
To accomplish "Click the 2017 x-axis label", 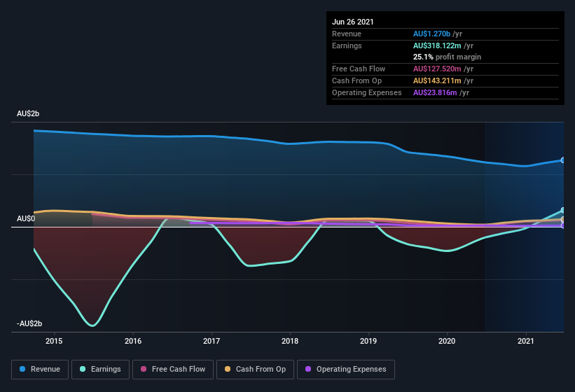I will tap(212, 341).
